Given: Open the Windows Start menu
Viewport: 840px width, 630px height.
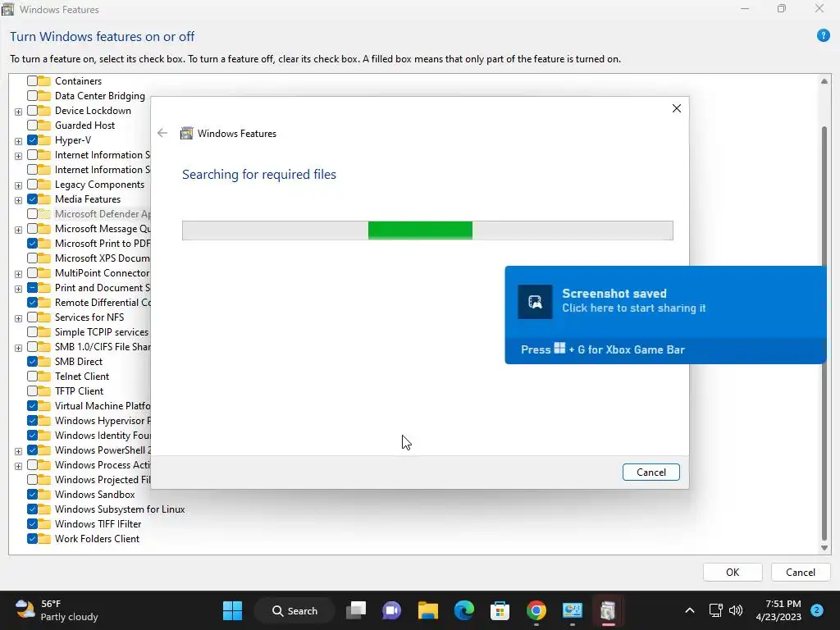Looking at the screenshot, I should pyautogui.click(x=232, y=610).
